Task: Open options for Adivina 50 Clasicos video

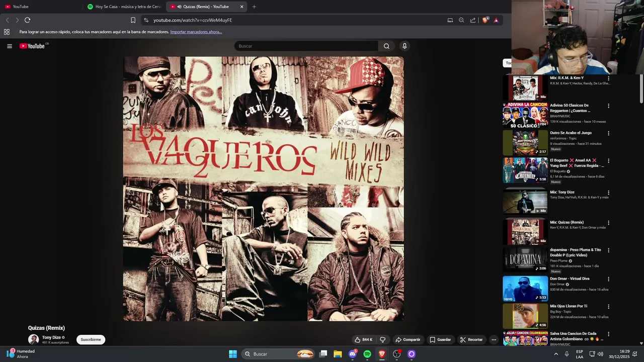Action: click(608, 106)
